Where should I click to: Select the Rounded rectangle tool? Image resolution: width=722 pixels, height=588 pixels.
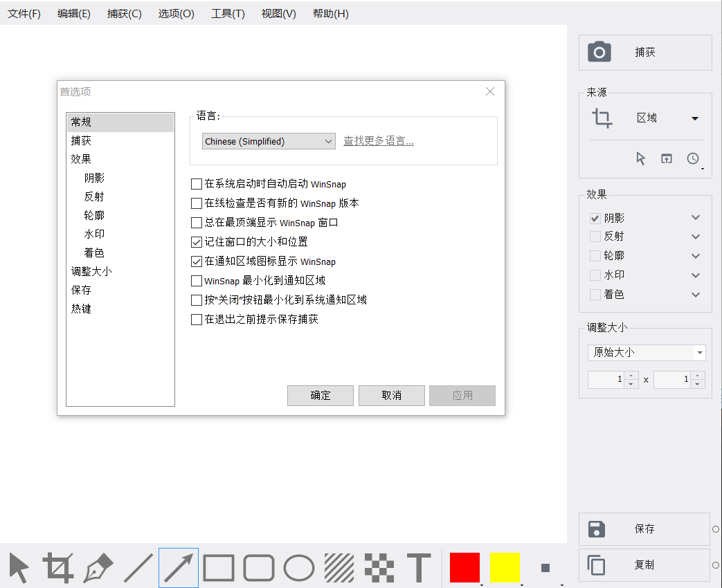[x=259, y=568]
